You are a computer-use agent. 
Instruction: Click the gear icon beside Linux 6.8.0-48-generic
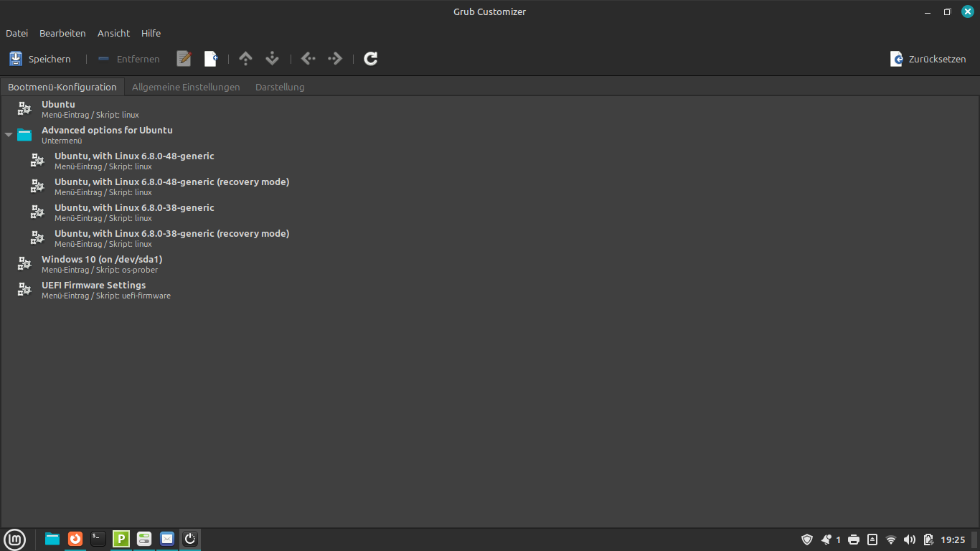click(x=37, y=161)
